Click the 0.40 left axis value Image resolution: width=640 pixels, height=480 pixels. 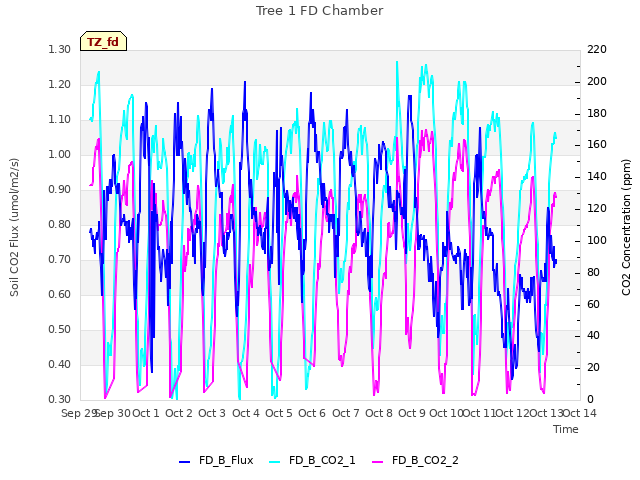click(x=60, y=364)
